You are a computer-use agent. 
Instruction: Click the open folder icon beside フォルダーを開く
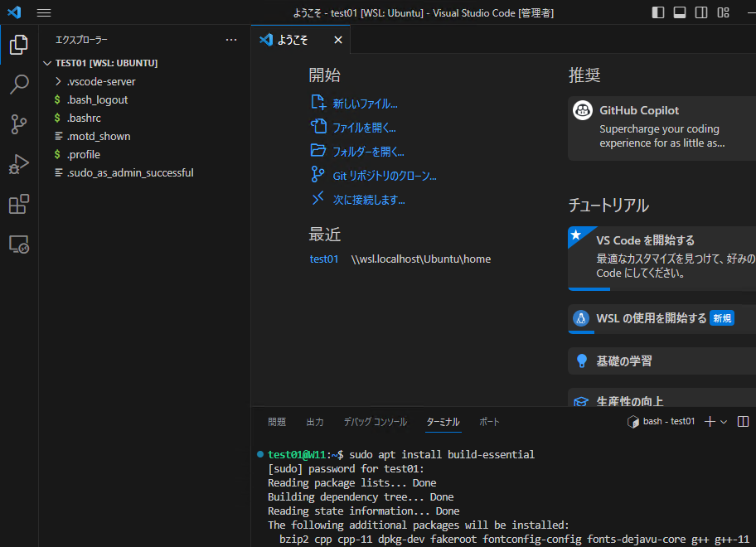click(x=318, y=150)
